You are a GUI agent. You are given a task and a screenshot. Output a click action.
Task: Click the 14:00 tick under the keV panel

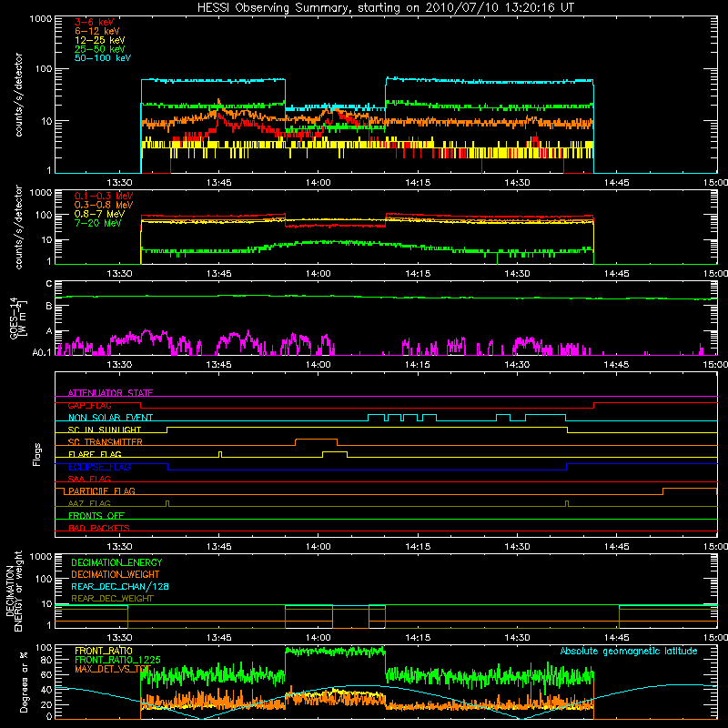point(318,183)
